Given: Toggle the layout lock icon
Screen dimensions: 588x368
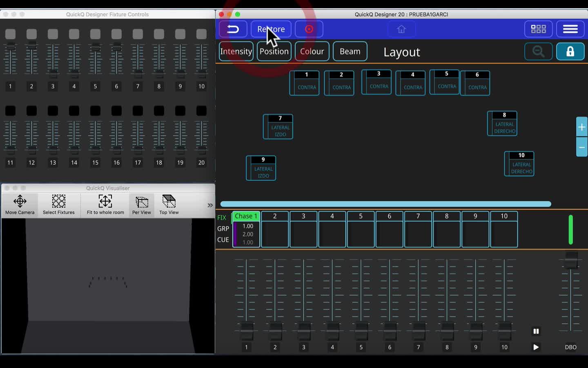Looking at the screenshot, I should [570, 52].
